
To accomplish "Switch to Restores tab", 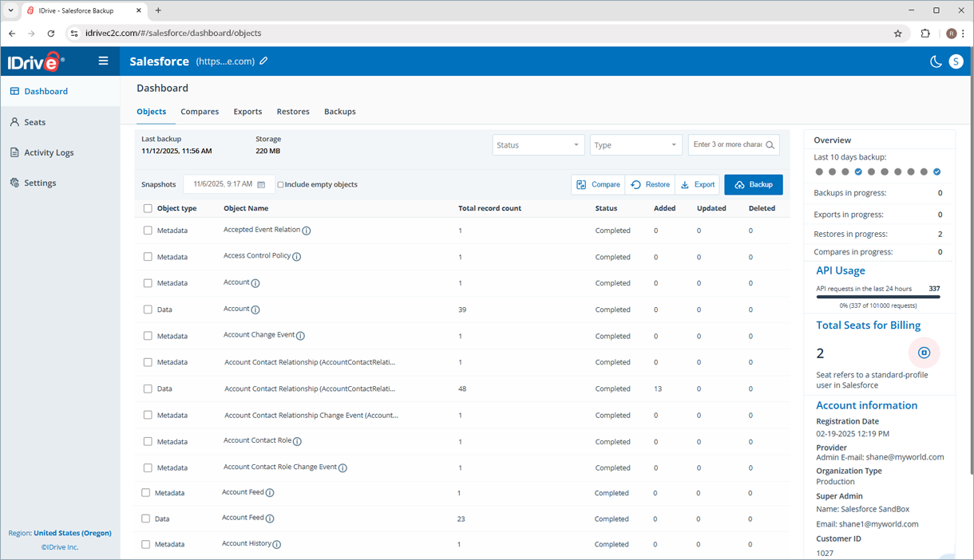I will [293, 112].
